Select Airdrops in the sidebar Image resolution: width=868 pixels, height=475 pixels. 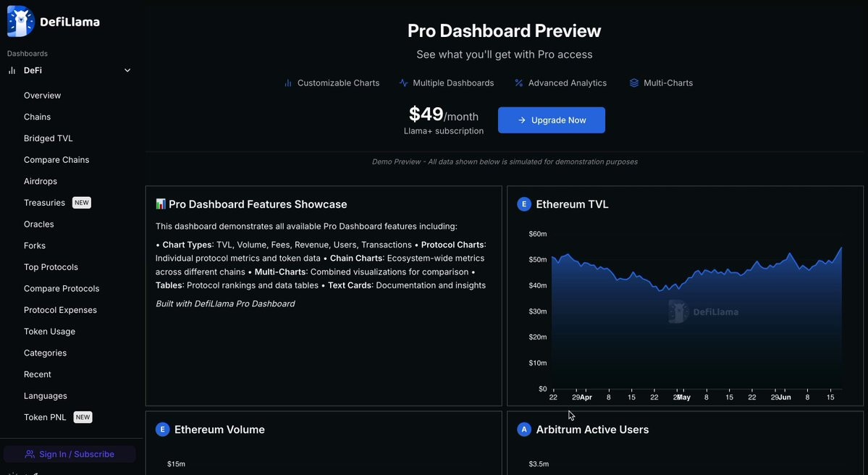(x=41, y=181)
